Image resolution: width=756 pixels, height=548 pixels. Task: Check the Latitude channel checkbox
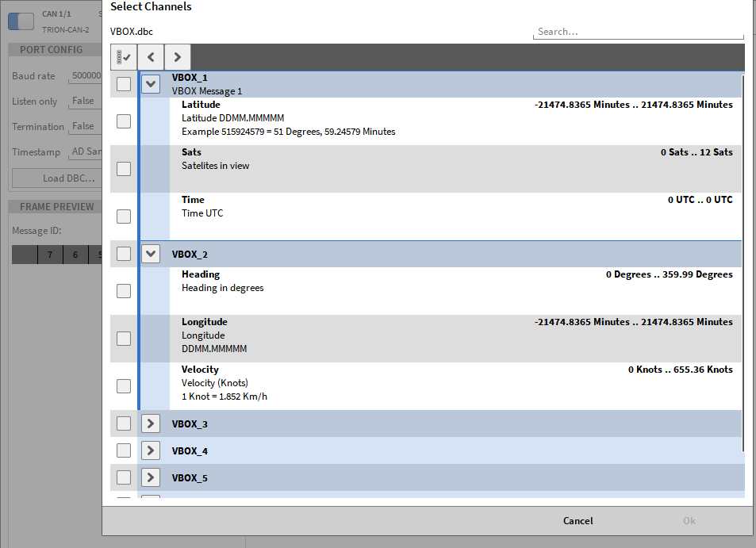click(x=124, y=121)
